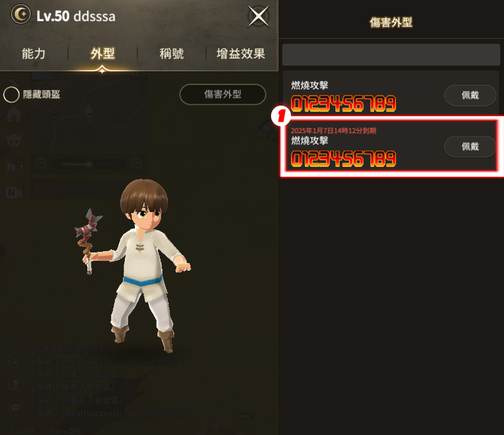Select the 外型 tab
This screenshot has width=504, height=435.
tap(102, 53)
